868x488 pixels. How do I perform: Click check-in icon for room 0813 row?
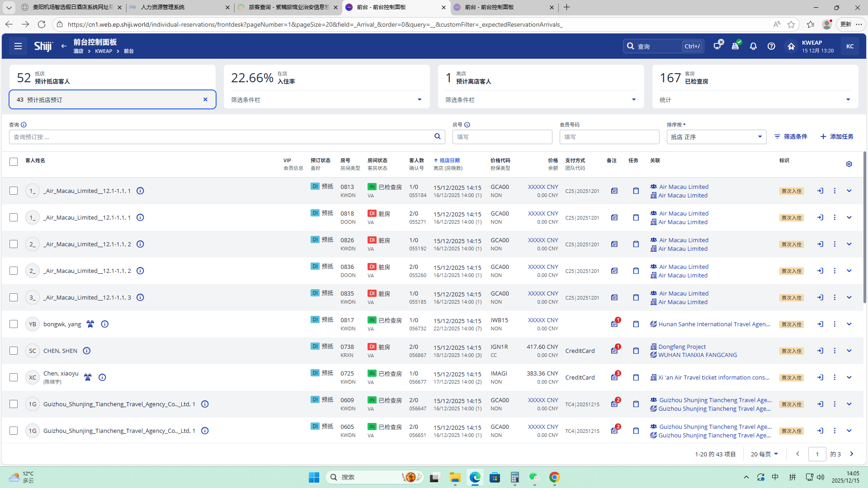pos(820,191)
